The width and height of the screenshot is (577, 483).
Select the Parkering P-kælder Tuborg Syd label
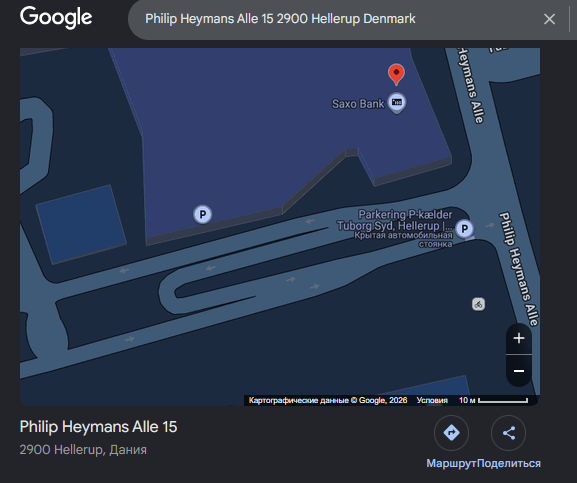click(395, 220)
